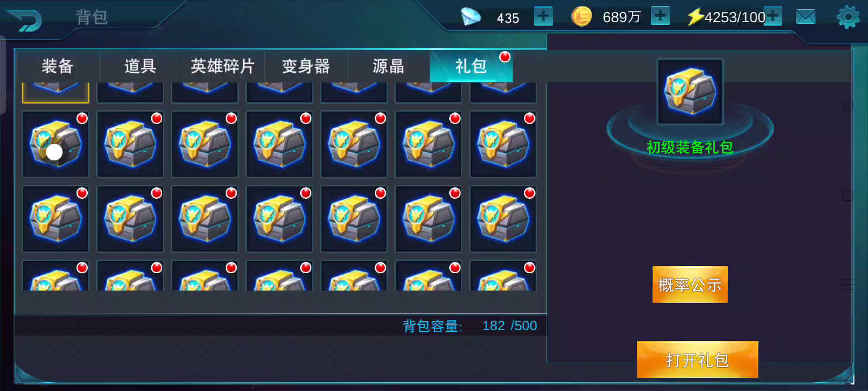Add diamonds with the plus beside 435
Screen dimensions: 868x391
pos(543,16)
